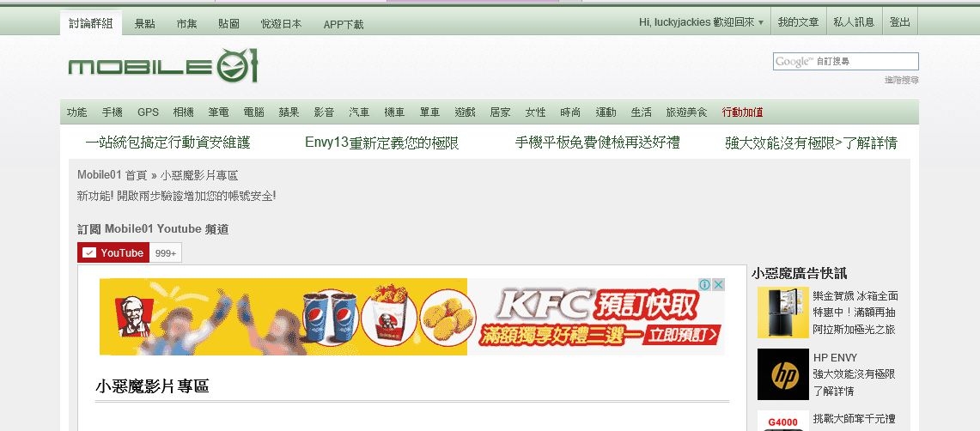Open the refrigerator ad thumbnail
Image resolution: width=980 pixels, height=431 pixels.
(783, 313)
